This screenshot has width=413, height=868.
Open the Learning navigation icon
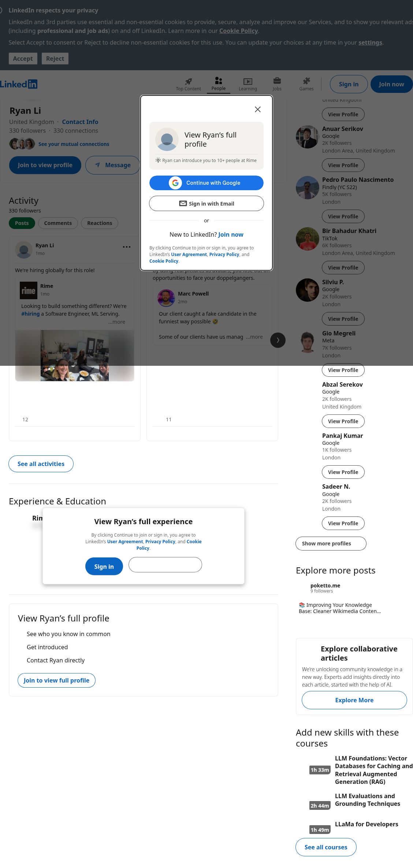[248, 81]
